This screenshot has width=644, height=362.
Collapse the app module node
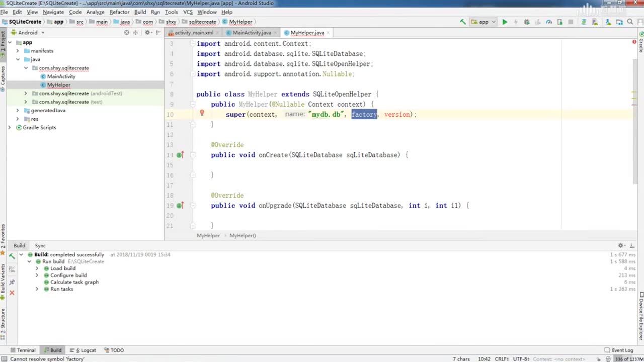point(10,43)
